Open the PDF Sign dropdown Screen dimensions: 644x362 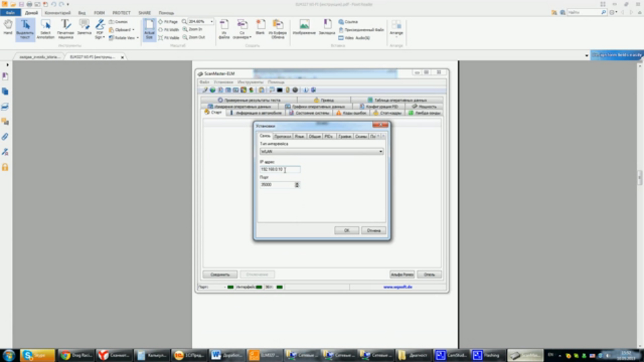coord(100,29)
